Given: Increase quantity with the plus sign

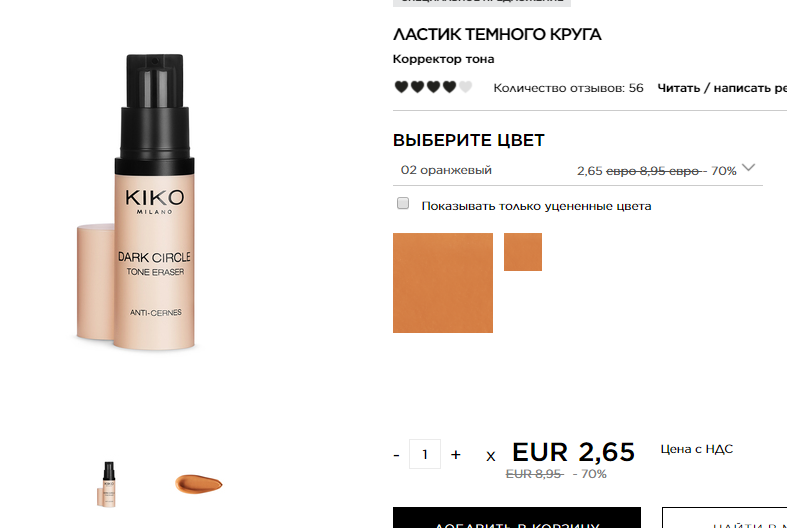Looking at the screenshot, I should (x=455, y=454).
